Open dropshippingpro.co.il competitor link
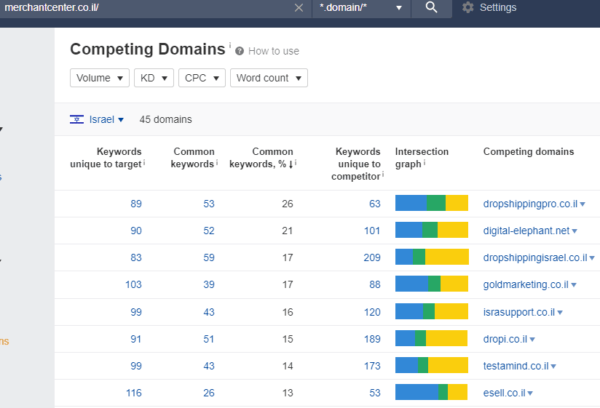This screenshot has width=600, height=408. (530, 204)
